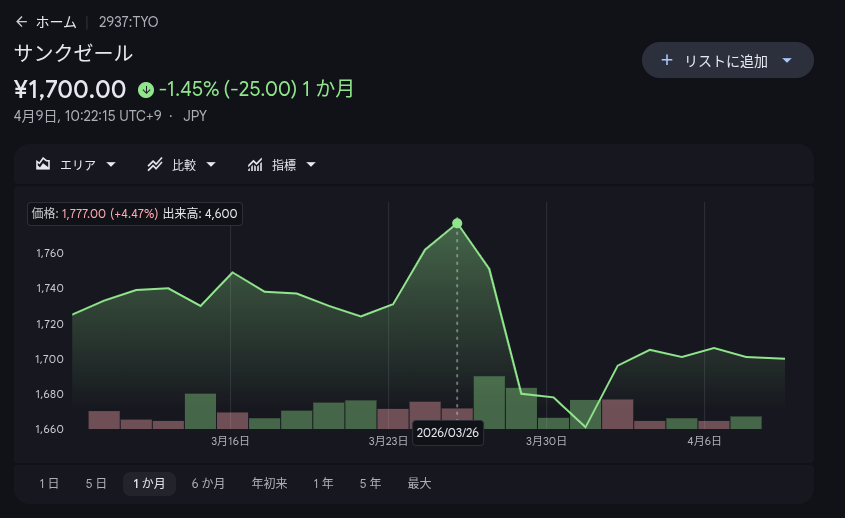
Task: Click the compare lines icon
Action: click(155, 165)
